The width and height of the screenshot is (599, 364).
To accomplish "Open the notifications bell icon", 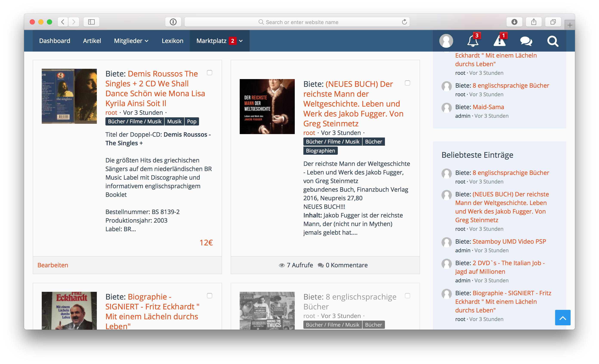I will [x=472, y=41].
